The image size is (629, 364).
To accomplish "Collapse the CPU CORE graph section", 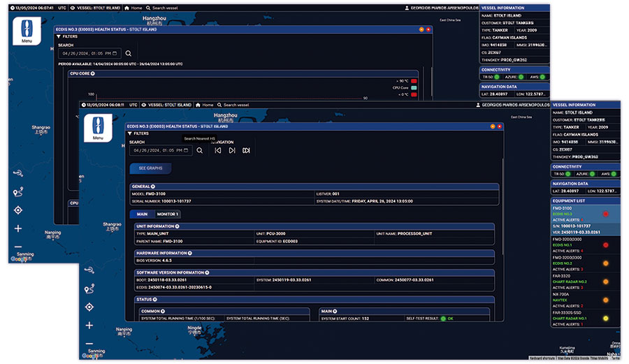I will pyautogui.click(x=93, y=73).
